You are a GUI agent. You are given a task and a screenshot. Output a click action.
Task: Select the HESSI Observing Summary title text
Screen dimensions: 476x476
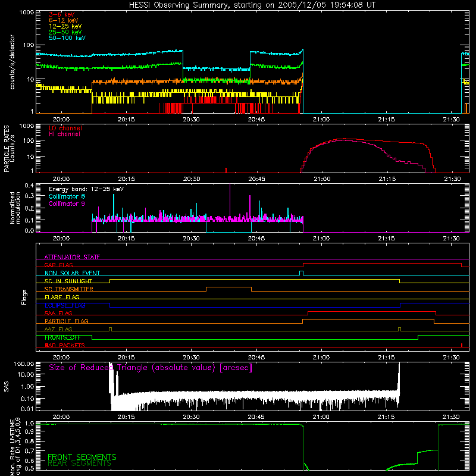pos(252,5)
